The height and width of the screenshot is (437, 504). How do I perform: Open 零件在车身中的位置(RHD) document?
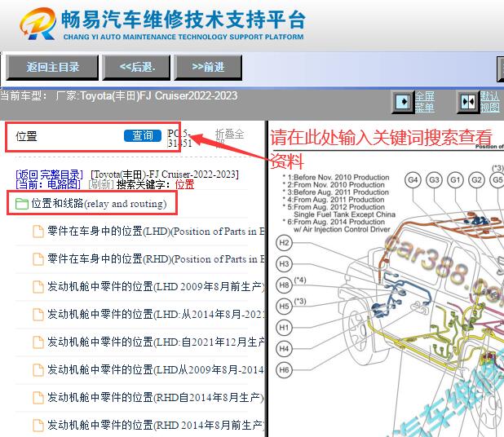pyautogui.click(x=157, y=259)
